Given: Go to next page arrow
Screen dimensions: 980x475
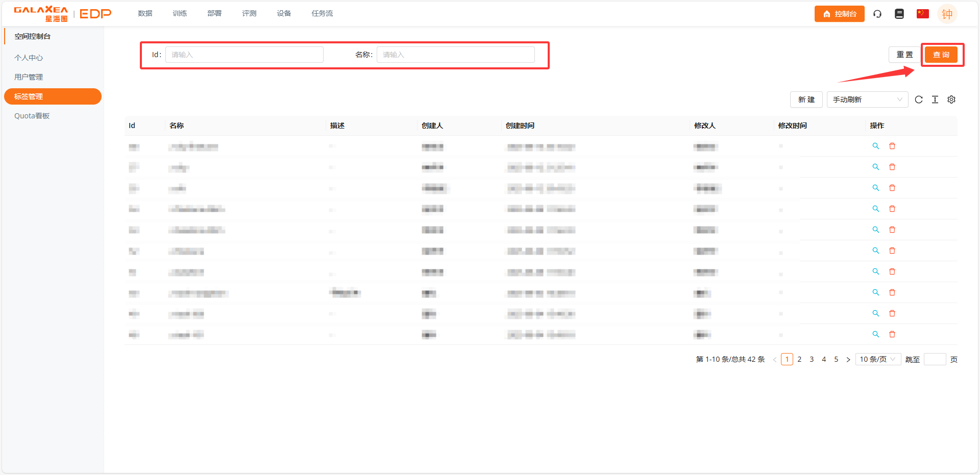Looking at the screenshot, I should [848, 360].
